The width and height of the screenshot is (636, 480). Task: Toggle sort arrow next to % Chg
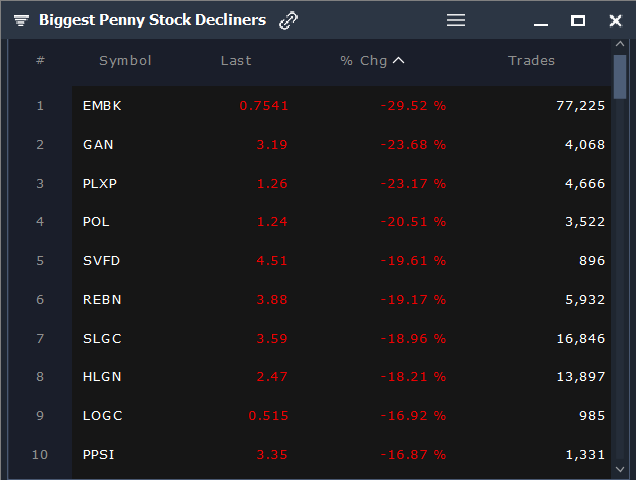coord(399,61)
